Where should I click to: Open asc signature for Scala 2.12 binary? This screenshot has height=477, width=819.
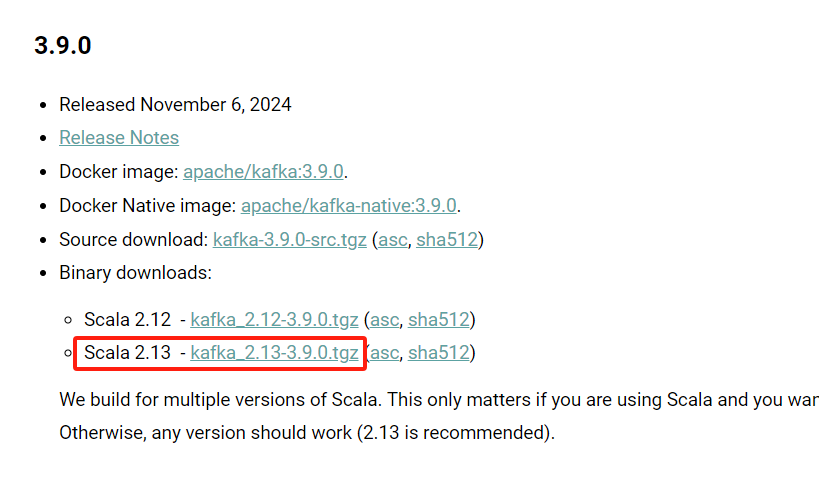click(x=384, y=320)
